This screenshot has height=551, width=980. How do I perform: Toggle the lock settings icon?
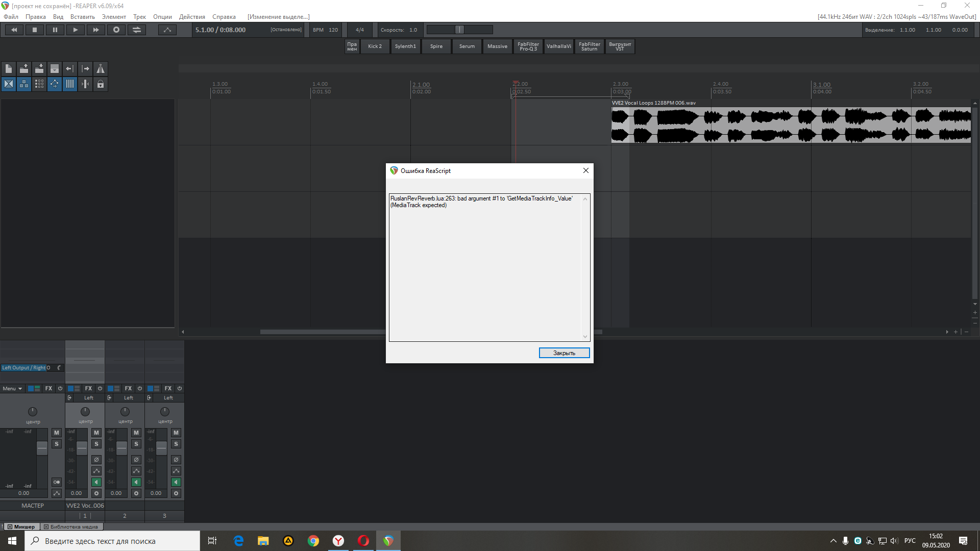101,84
